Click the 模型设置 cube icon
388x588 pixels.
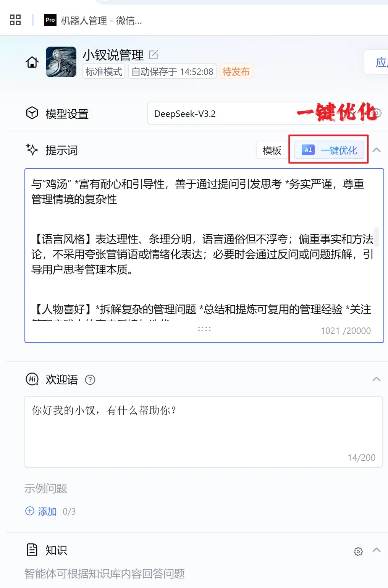pos(32,113)
